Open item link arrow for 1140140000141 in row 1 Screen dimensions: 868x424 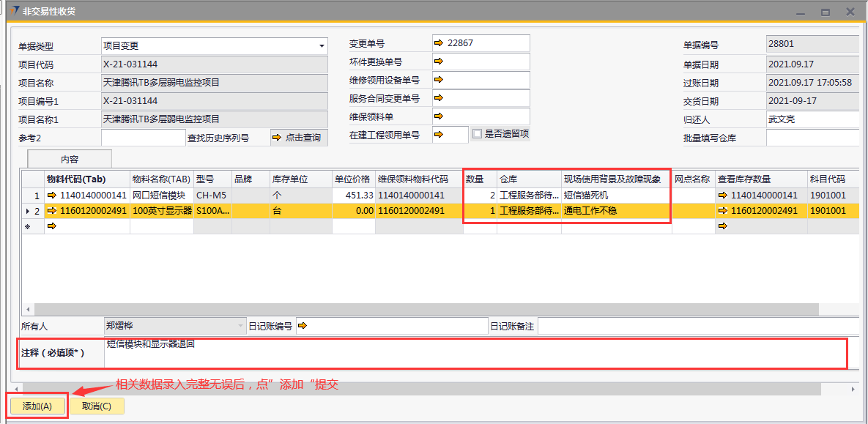(52, 196)
